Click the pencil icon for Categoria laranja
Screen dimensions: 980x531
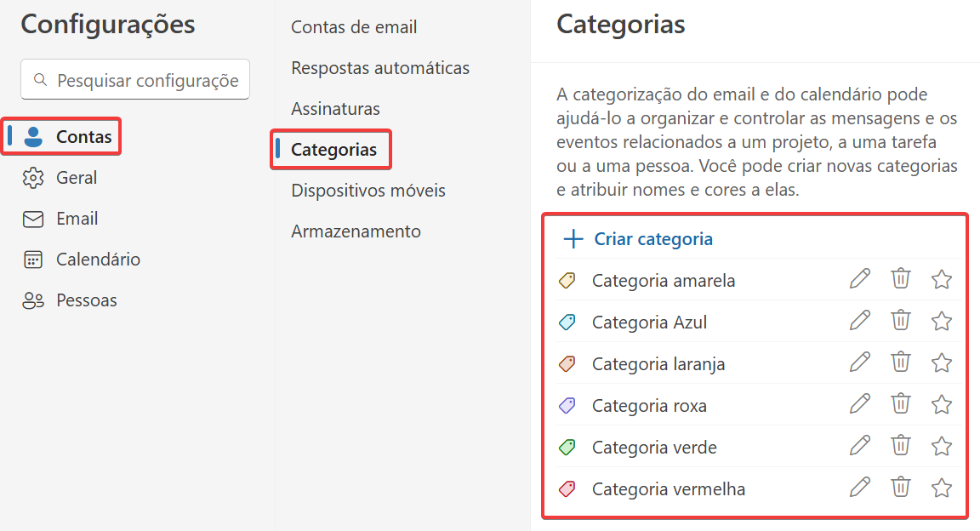point(860,363)
